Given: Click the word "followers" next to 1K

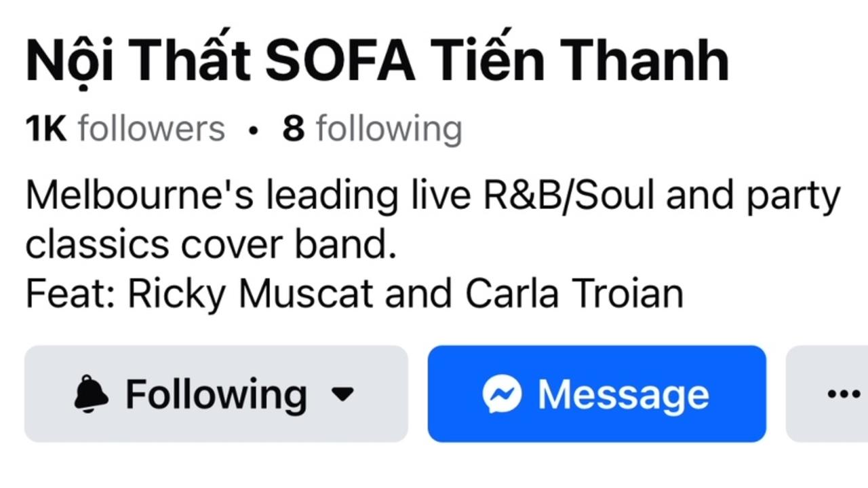Looking at the screenshot, I should (x=151, y=129).
